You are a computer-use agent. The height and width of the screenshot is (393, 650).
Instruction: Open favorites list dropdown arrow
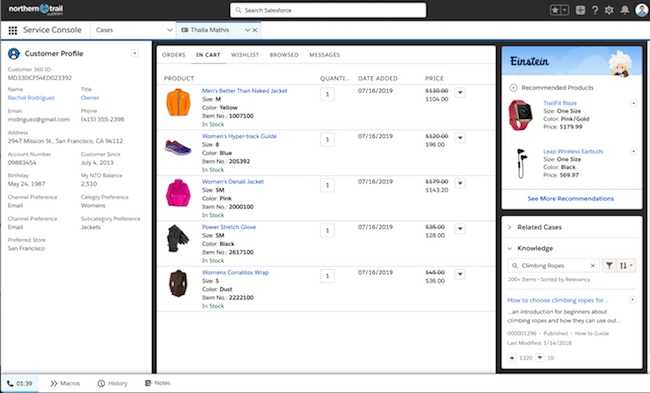coord(565,10)
